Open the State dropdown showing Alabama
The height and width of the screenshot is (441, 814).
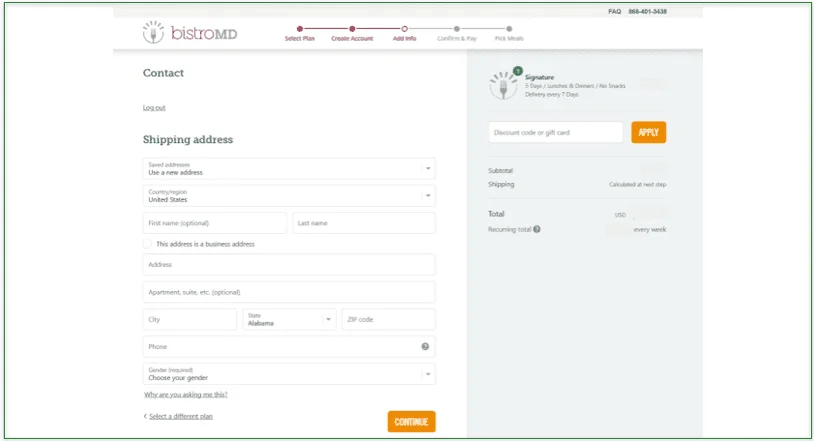click(289, 319)
